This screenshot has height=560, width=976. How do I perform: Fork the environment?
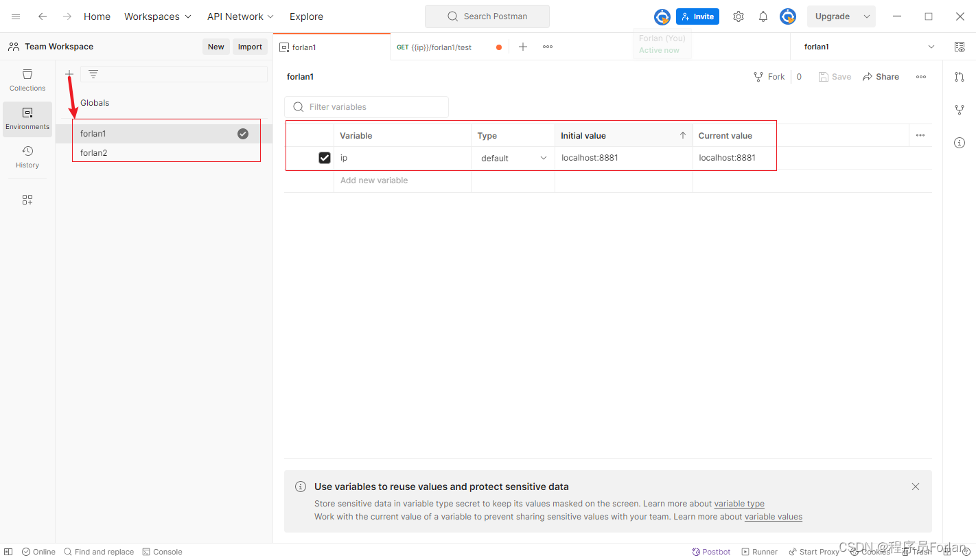pyautogui.click(x=769, y=77)
